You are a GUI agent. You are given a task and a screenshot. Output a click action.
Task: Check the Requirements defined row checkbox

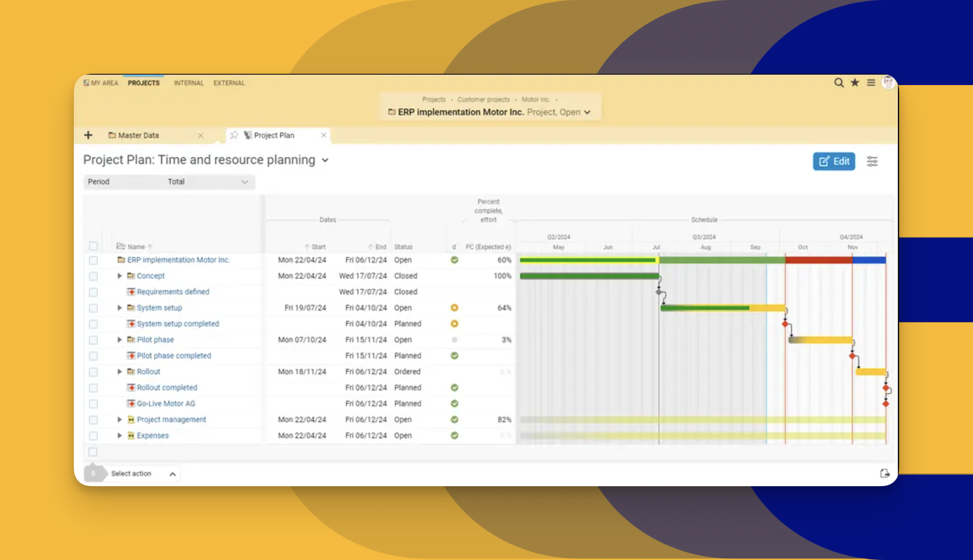point(93,292)
